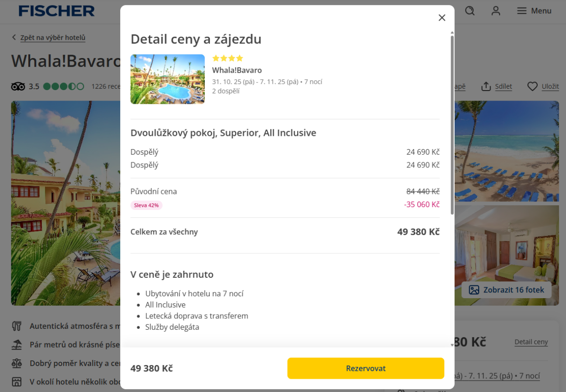Click the beach photo with blue loungers
This screenshot has width=566, height=392.
507,151
